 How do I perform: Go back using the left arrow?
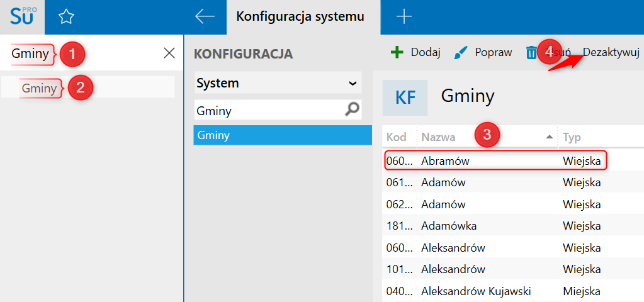click(205, 17)
